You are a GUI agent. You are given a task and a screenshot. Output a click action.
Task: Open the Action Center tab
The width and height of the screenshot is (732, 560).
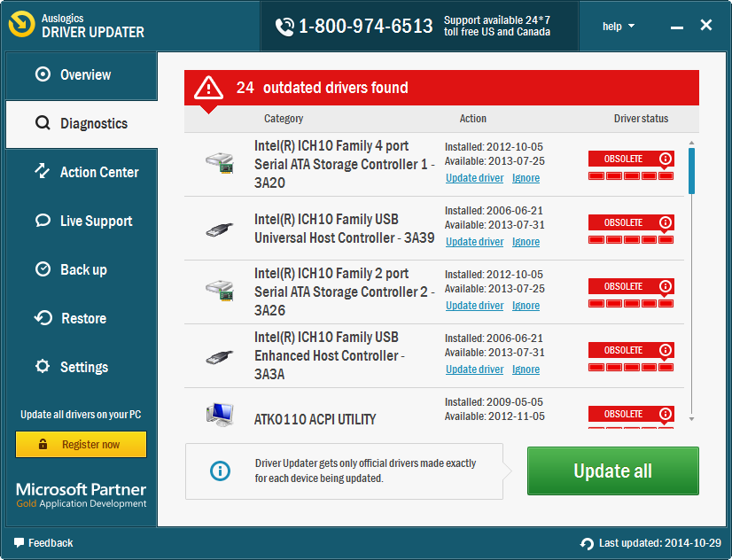[x=82, y=172]
